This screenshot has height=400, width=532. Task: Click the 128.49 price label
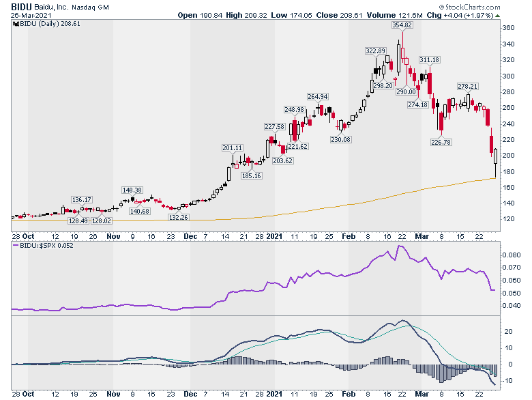[78, 220]
